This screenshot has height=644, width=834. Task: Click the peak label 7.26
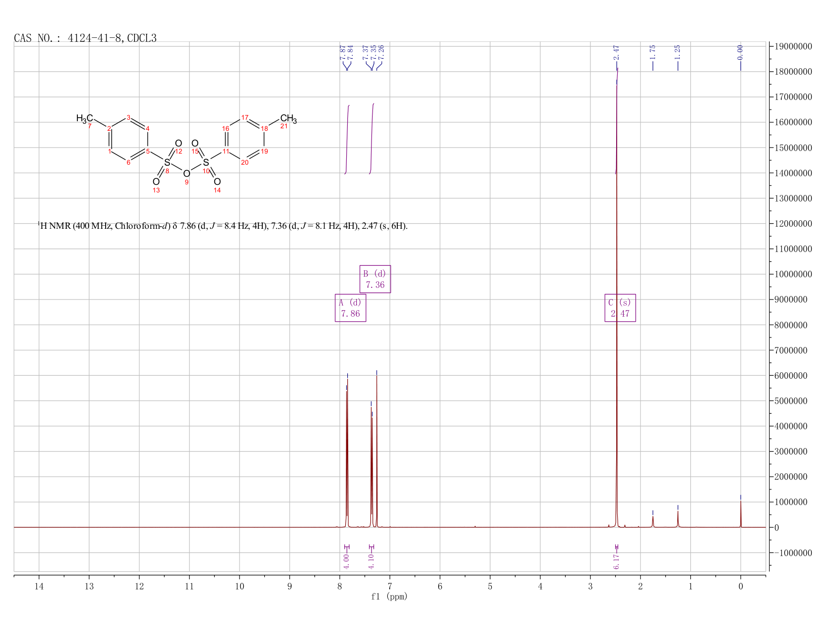pyautogui.click(x=382, y=53)
